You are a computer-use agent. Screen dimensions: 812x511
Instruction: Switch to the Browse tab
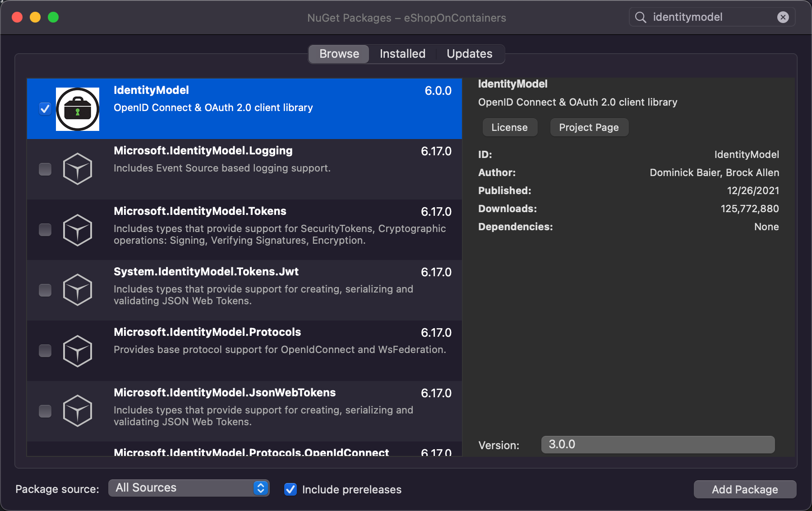pyautogui.click(x=339, y=54)
